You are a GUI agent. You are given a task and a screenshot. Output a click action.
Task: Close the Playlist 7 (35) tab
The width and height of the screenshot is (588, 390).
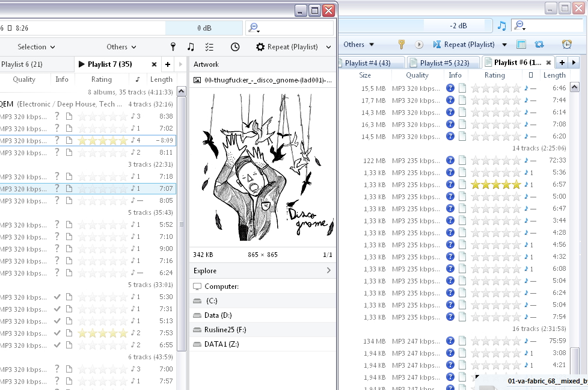pos(154,64)
